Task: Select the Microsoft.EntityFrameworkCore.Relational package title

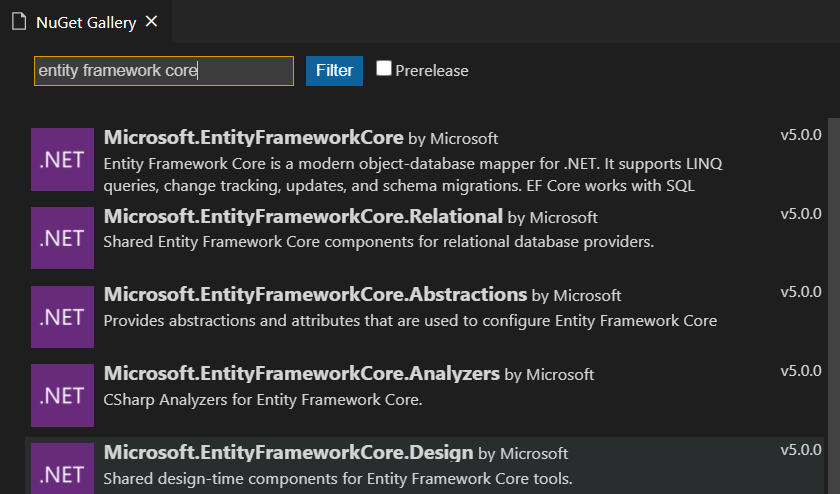Action: point(302,216)
